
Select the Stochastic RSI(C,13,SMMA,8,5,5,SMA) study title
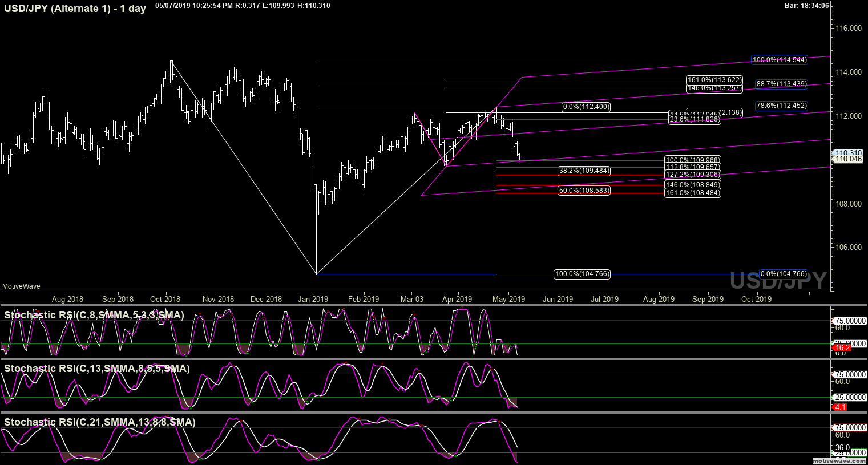pyautogui.click(x=97, y=369)
